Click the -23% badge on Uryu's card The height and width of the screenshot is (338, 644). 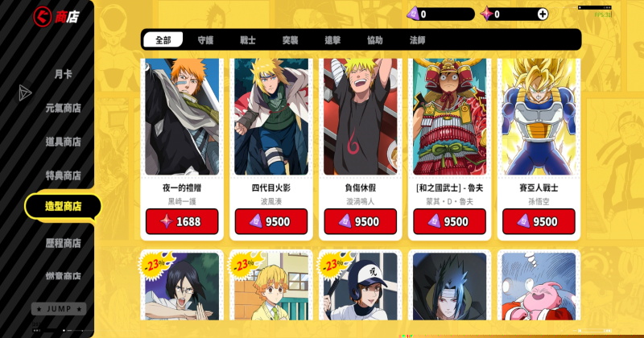click(x=155, y=265)
